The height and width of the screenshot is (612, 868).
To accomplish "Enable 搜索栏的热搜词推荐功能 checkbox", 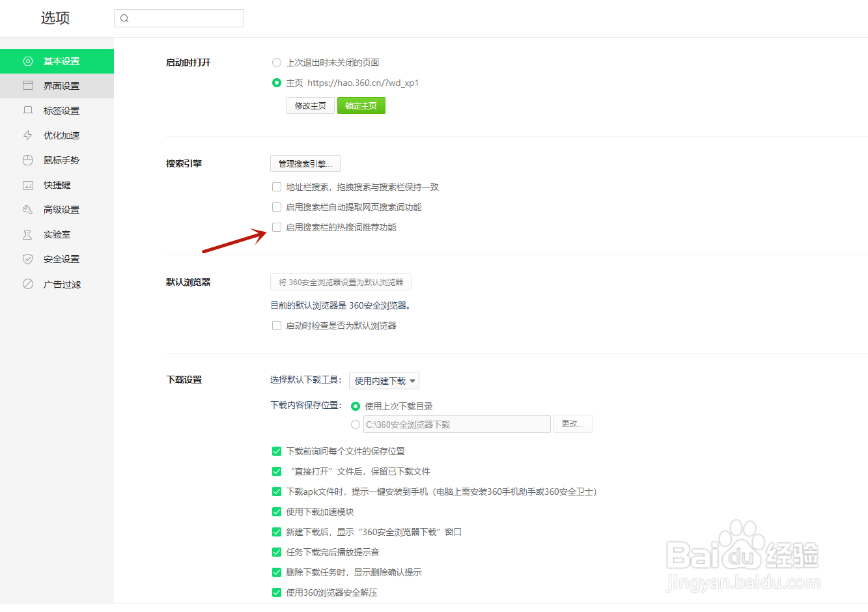I will (277, 227).
